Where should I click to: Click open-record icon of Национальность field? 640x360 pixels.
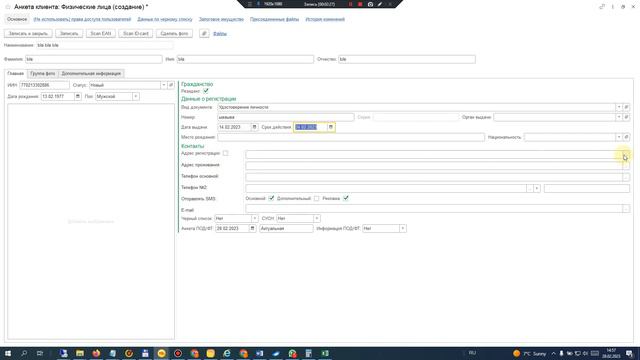(x=626, y=137)
